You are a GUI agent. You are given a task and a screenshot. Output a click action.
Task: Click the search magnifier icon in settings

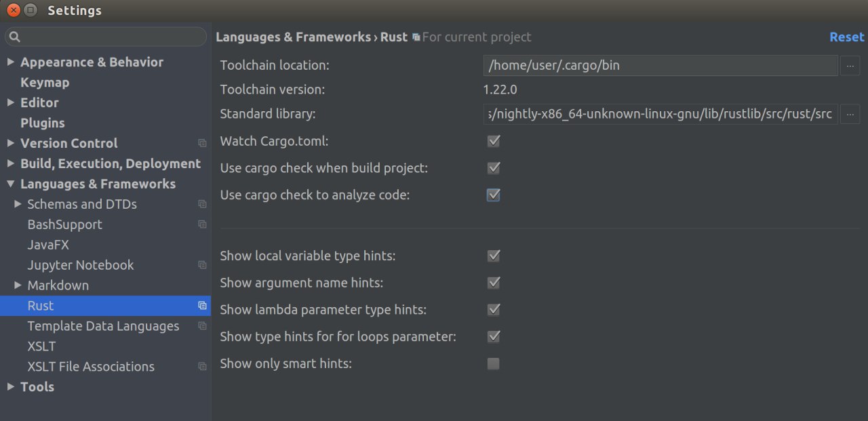[15, 37]
